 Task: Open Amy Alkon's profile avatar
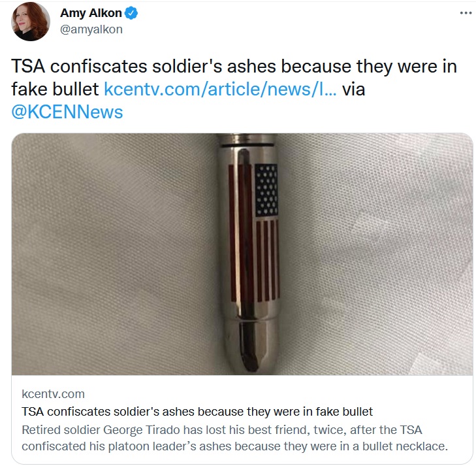31,22
